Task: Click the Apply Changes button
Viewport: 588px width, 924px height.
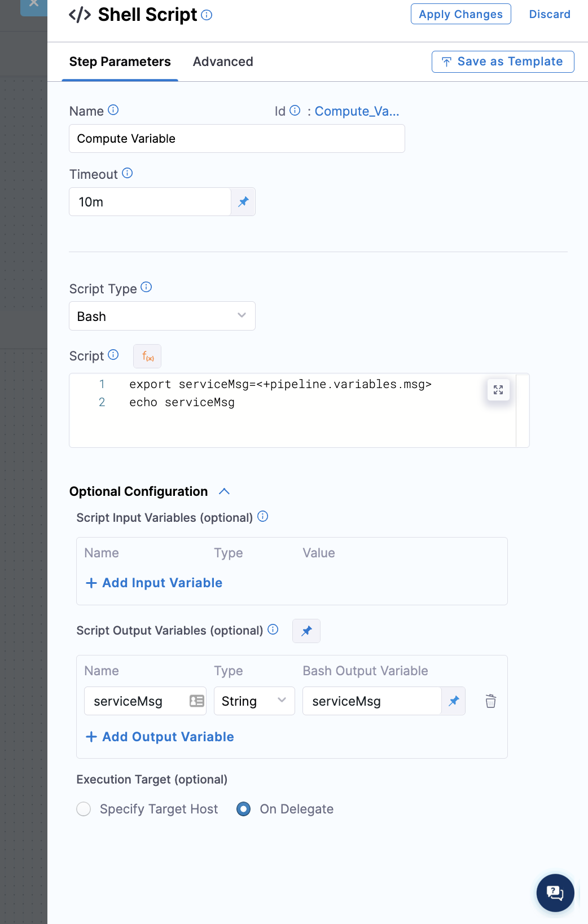Action: click(460, 14)
